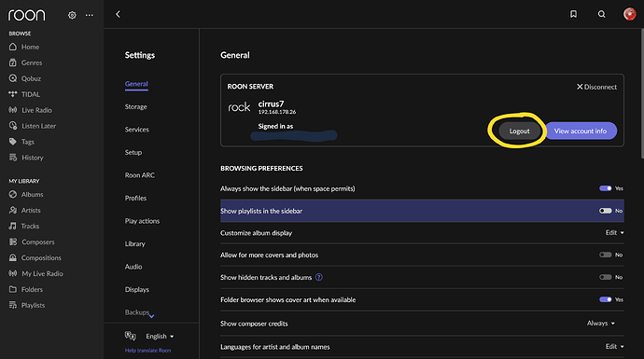Click the Logout button
This screenshot has height=359, width=644.
519,131
